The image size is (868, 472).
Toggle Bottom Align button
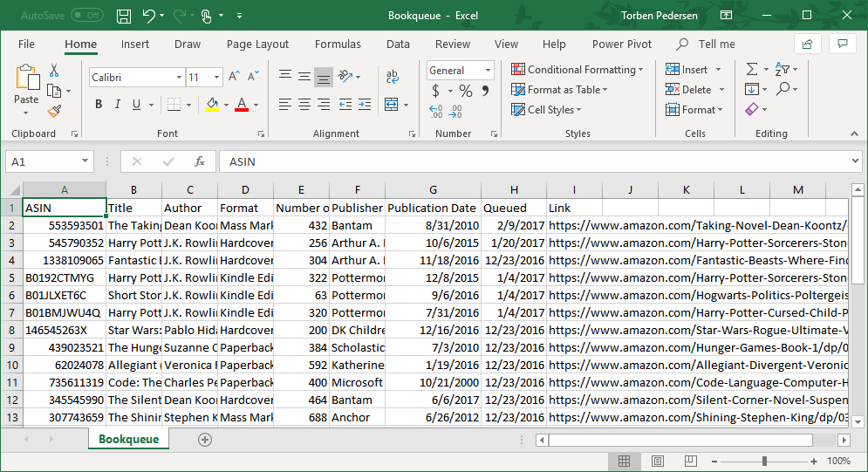[x=324, y=77]
